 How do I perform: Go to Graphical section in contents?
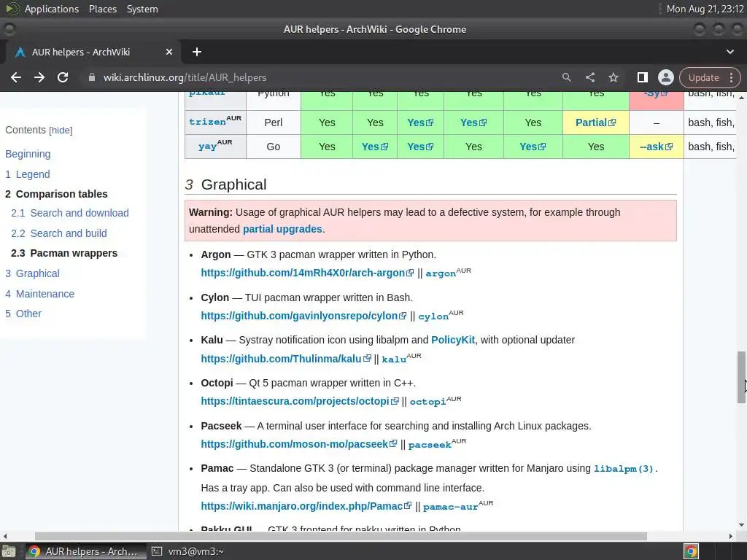click(x=32, y=273)
